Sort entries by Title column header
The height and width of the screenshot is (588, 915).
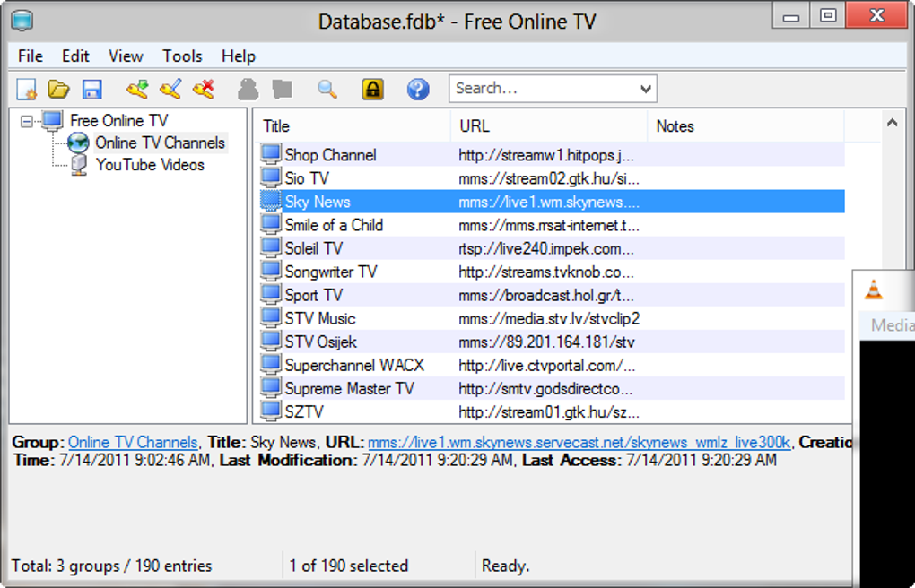pyautogui.click(x=353, y=126)
